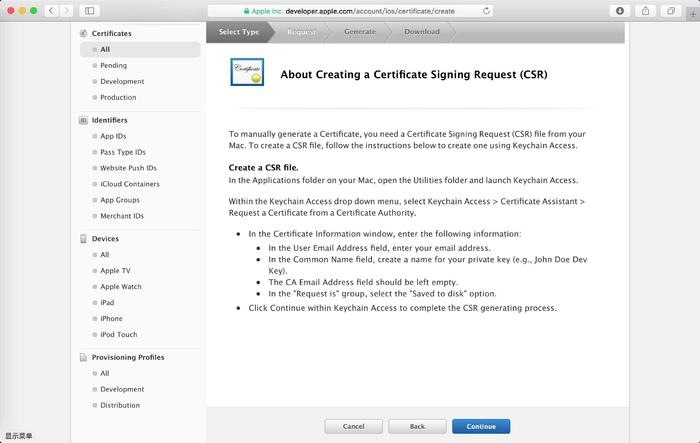Click the Safari forward arrow button
The image size is (700, 443).
(x=67, y=10)
